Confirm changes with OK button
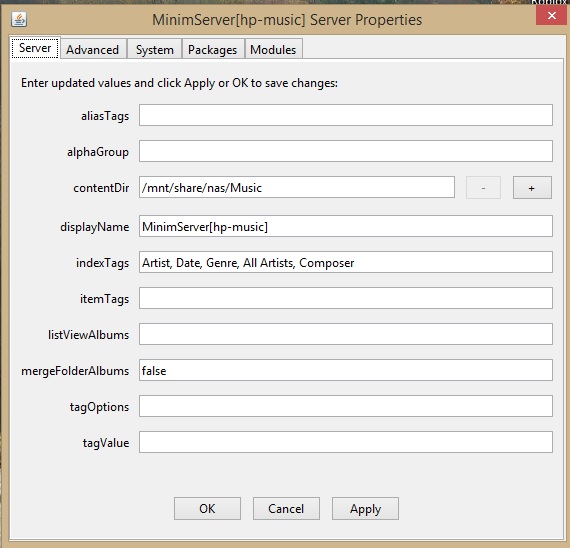Image resolution: width=570 pixels, height=548 pixels. pyautogui.click(x=207, y=508)
